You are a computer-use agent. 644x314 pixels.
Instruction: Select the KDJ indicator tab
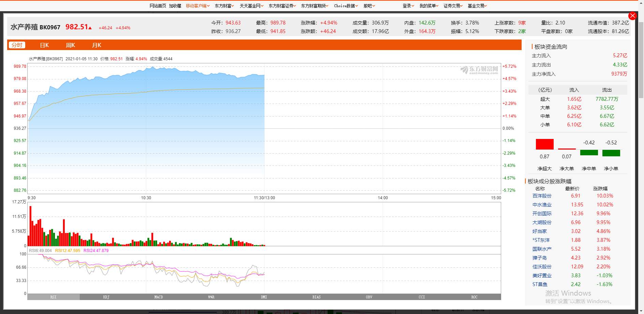pos(106,297)
